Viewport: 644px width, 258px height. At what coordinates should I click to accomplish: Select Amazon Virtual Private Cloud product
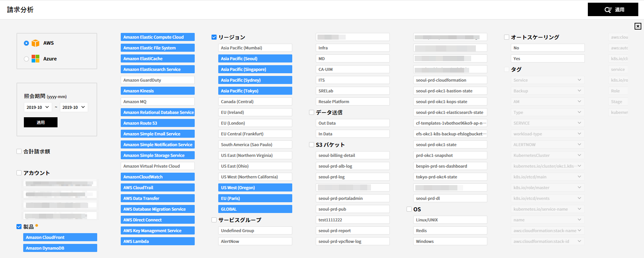pos(157,166)
